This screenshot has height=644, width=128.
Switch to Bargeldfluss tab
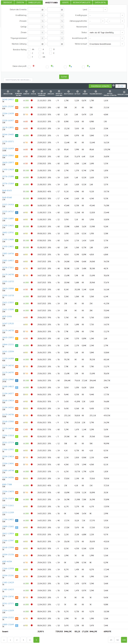(35, 3)
